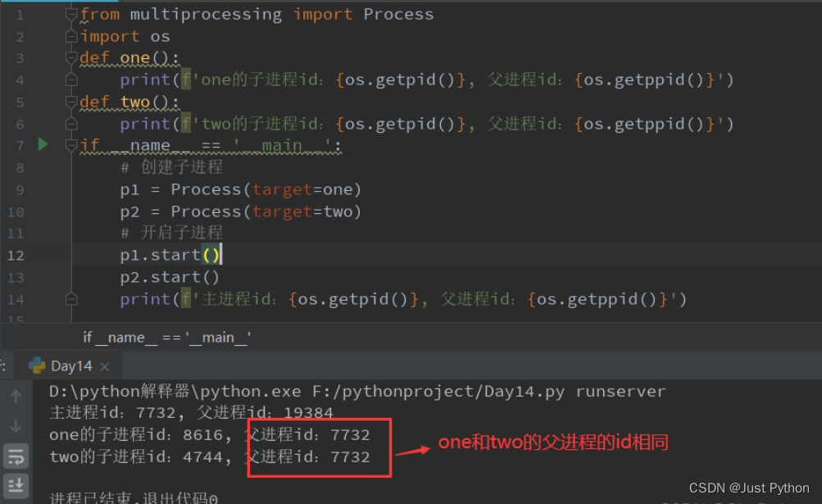
Task: Click the print statement inside two()
Action: (x=427, y=124)
